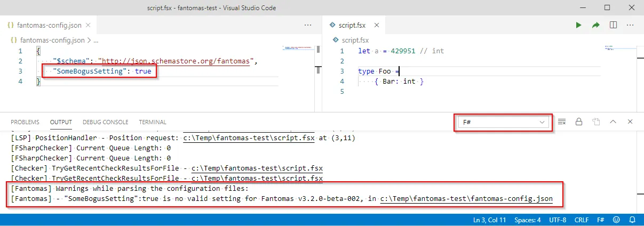The image size is (644, 226).
Task: Run the F# script with the play icon
Action: click(578, 25)
